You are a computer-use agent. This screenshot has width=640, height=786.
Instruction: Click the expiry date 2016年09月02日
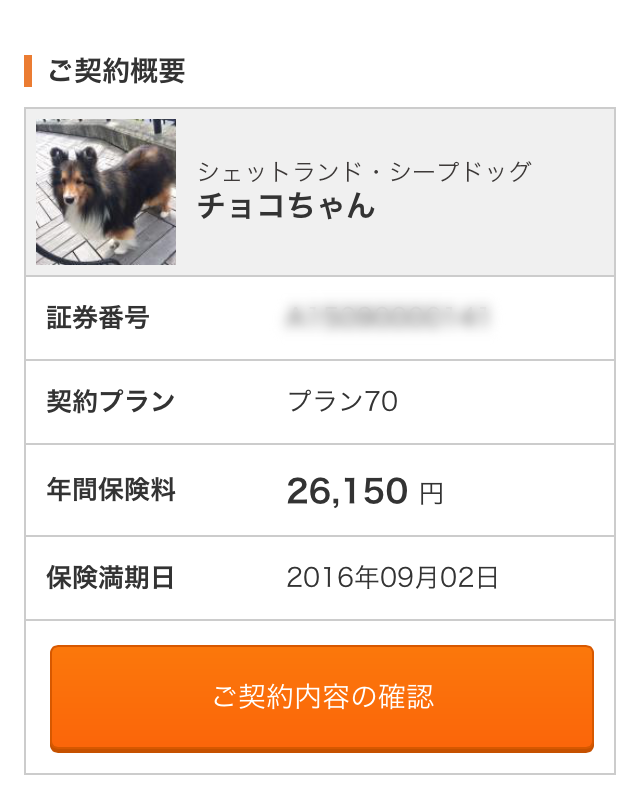pos(392,577)
